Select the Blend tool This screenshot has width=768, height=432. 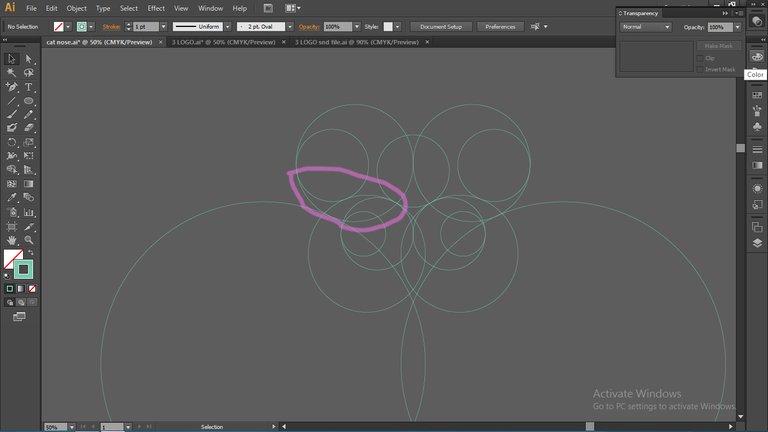click(28, 197)
